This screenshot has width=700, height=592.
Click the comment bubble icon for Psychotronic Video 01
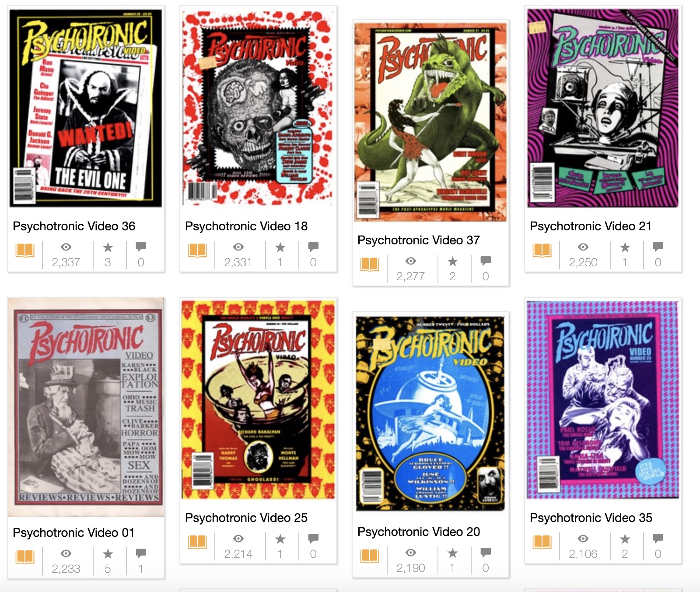tap(141, 553)
